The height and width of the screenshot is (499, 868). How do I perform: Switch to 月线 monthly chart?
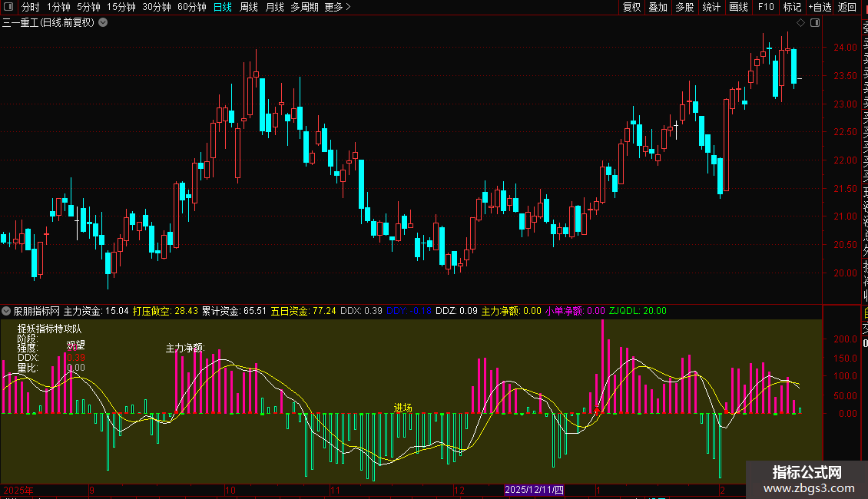tap(274, 7)
